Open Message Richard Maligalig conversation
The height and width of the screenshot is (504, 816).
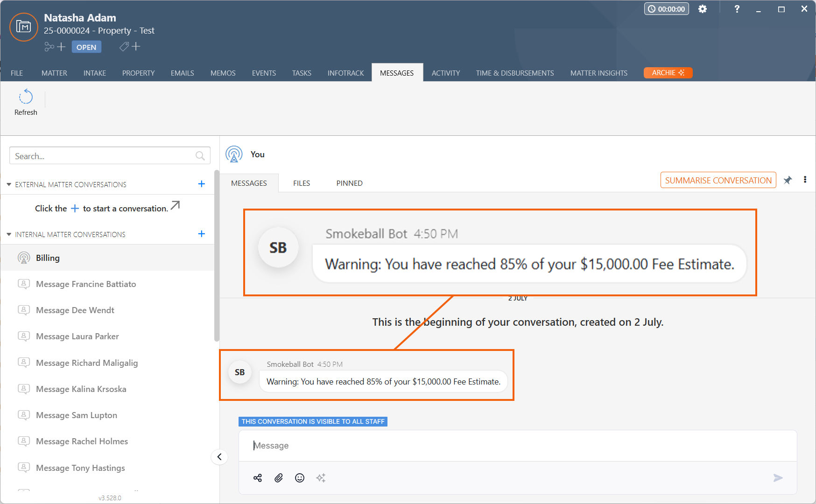tap(107, 363)
